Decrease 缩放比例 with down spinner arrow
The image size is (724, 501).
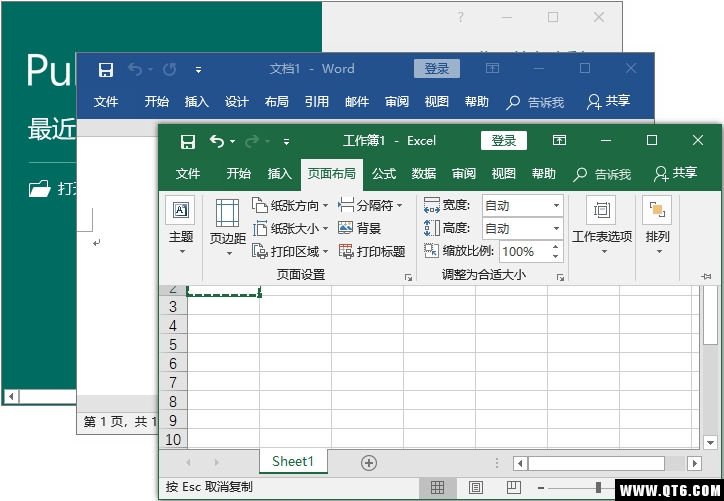556,257
